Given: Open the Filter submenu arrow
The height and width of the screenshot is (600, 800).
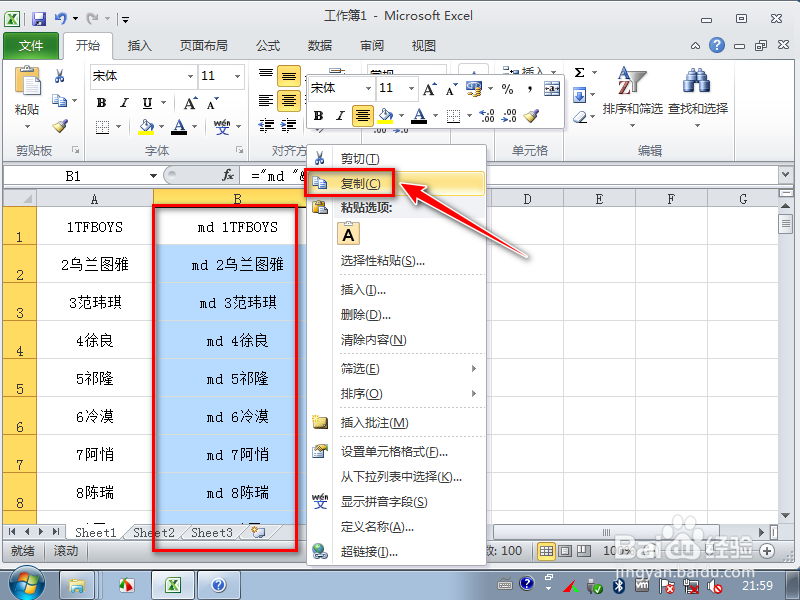Looking at the screenshot, I should tap(474, 368).
